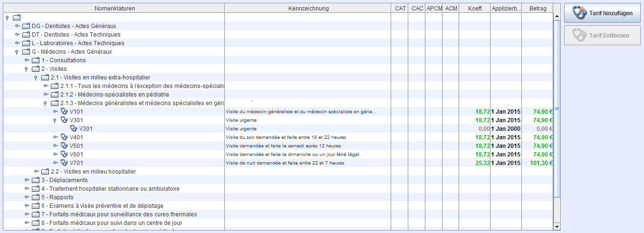Click folder icon of DG - Dentistes
The width and height of the screenshot is (644, 233).
(x=26, y=26)
